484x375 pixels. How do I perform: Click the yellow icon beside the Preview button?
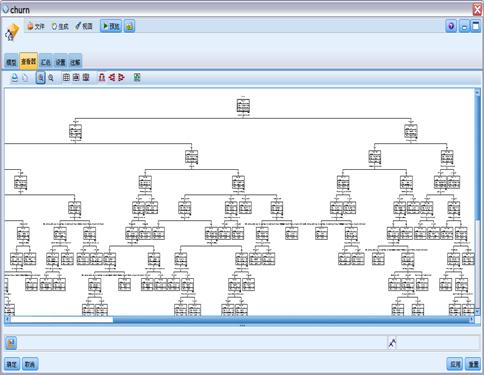[x=130, y=26]
